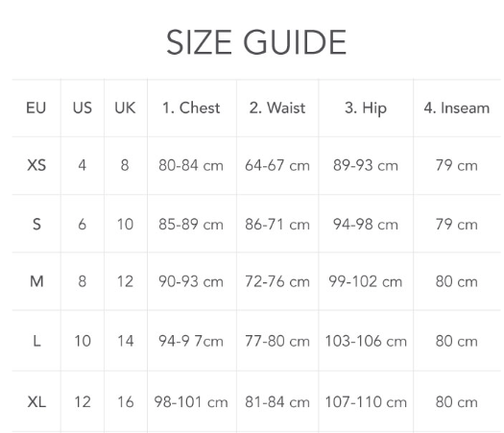Click the 1. Chest column header
Screen dimensions: 504x433
191,108
